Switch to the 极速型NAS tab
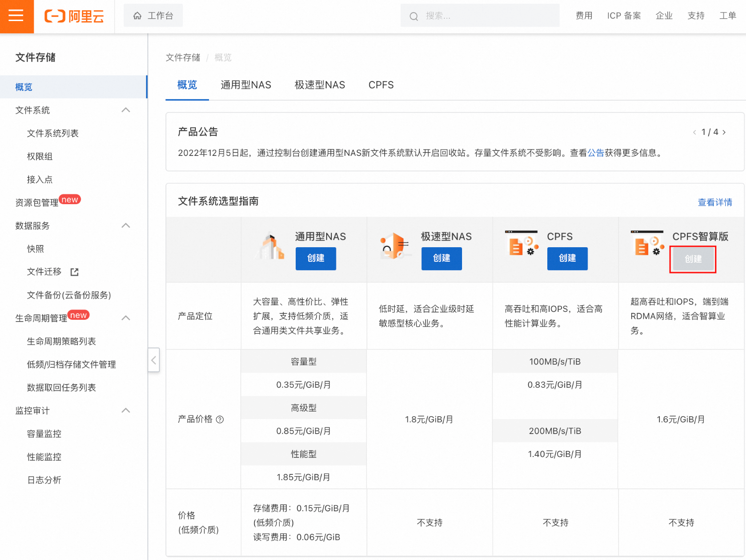 tap(320, 85)
